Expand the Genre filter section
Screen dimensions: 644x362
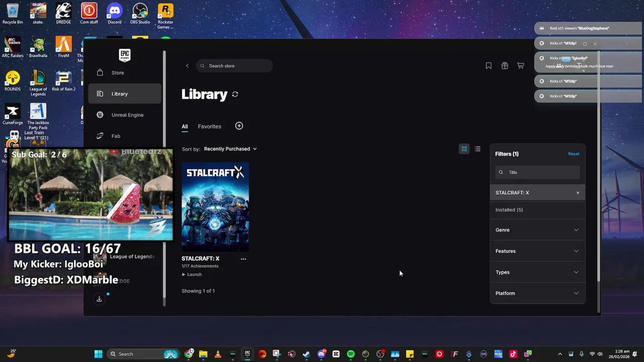537,230
